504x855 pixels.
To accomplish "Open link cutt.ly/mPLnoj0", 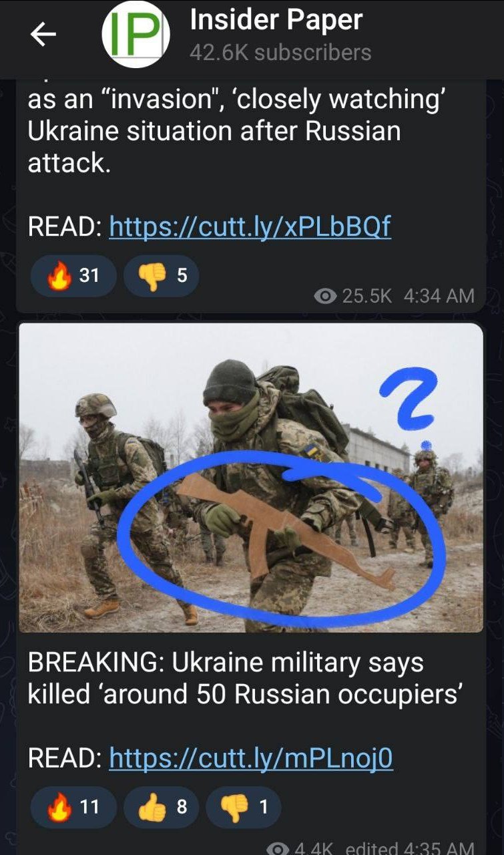I will point(251,758).
